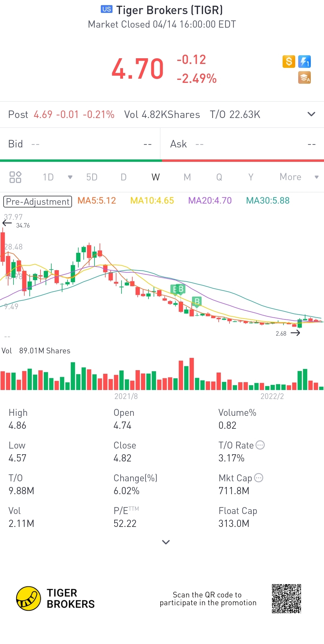
Task: Expand the post-market details chevron
Action: coord(311,114)
